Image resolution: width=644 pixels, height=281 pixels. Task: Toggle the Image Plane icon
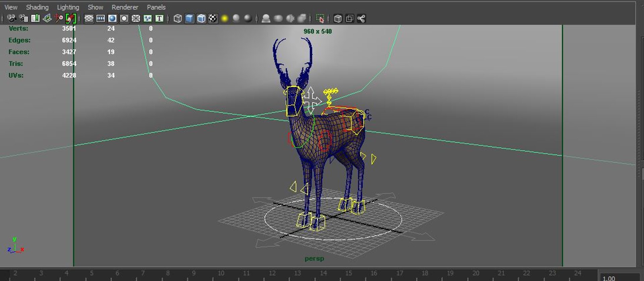pyautogui.click(x=47, y=18)
